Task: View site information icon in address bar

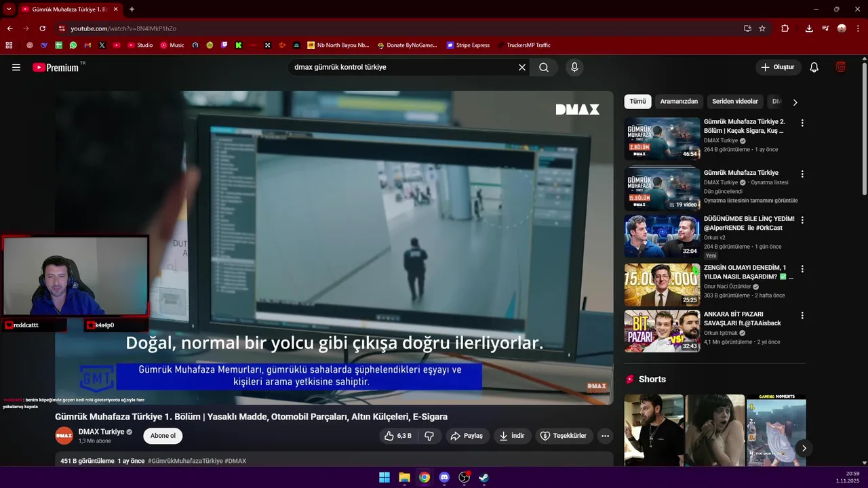Action: [62, 28]
